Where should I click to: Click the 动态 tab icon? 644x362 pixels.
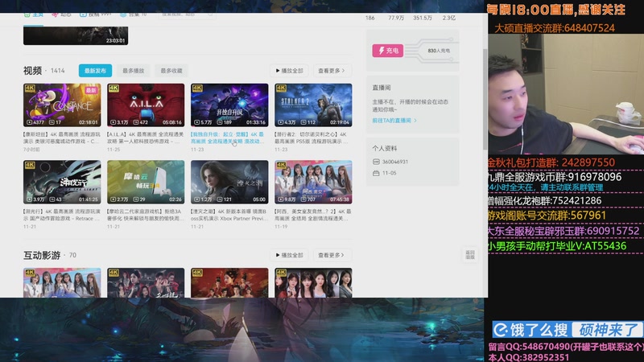[x=55, y=14]
